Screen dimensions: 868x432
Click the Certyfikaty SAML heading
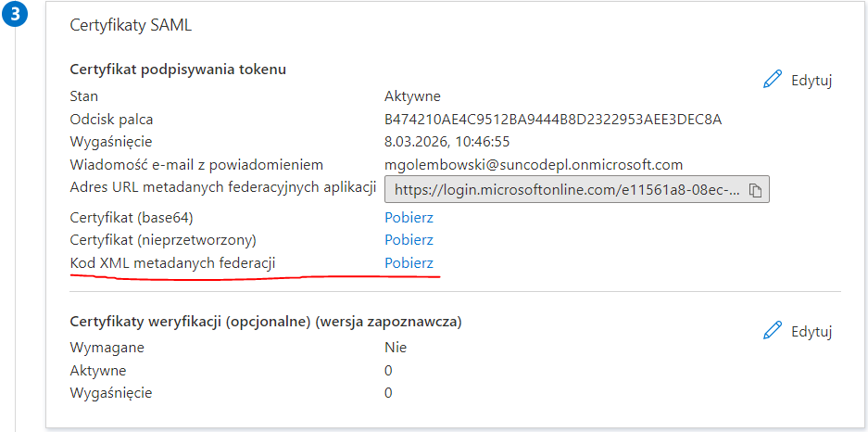tap(132, 25)
